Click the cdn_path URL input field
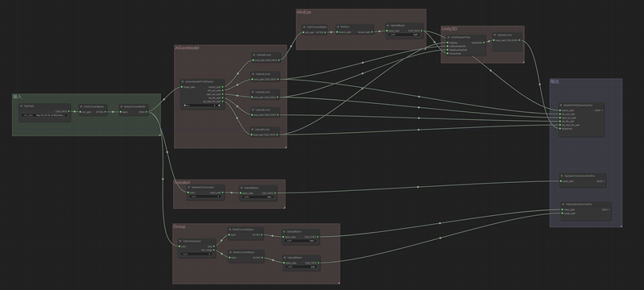 click(x=45, y=115)
